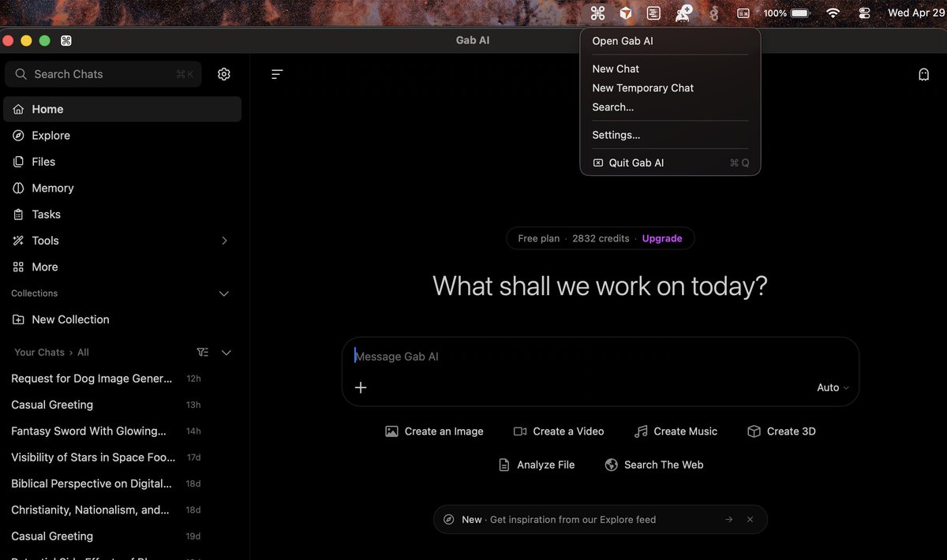Dismiss the Explore feed banner with X
This screenshot has width=947, height=560.
(750, 520)
